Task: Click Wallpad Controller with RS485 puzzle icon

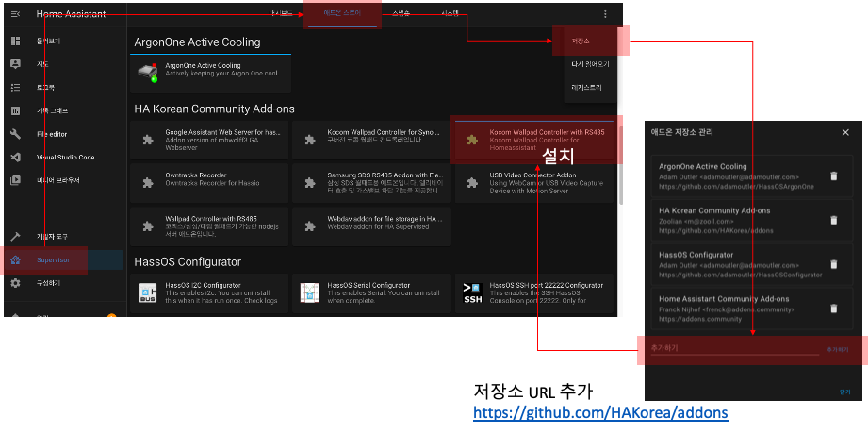Action: point(148,226)
